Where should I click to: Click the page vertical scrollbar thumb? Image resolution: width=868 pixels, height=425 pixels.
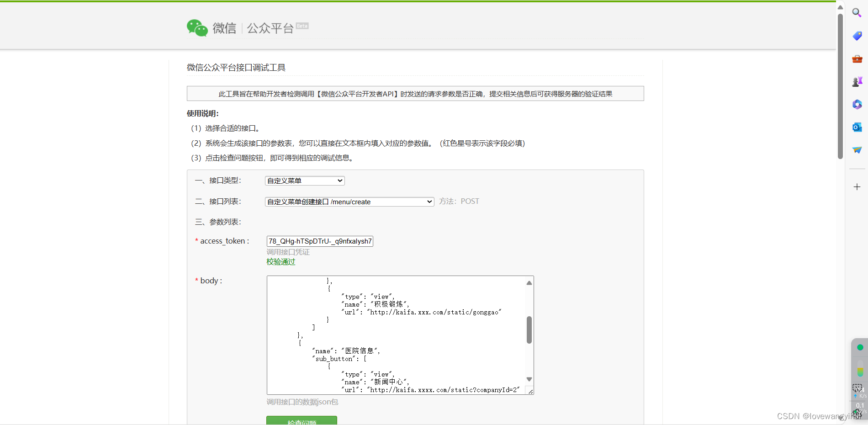(840, 86)
